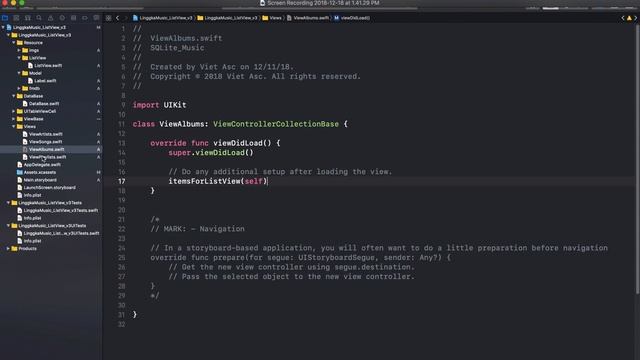Collapse the Resource group triangle
The width and height of the screenshot is (640, 360).
[x=14, y=42]
